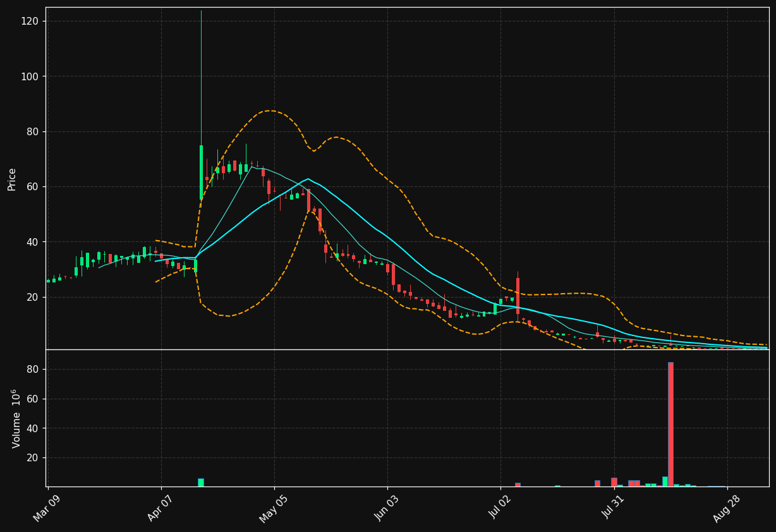Select the large red candlestick just after Jul 02
The height and width of the screenshot is (532, 776).
[518, 296]
